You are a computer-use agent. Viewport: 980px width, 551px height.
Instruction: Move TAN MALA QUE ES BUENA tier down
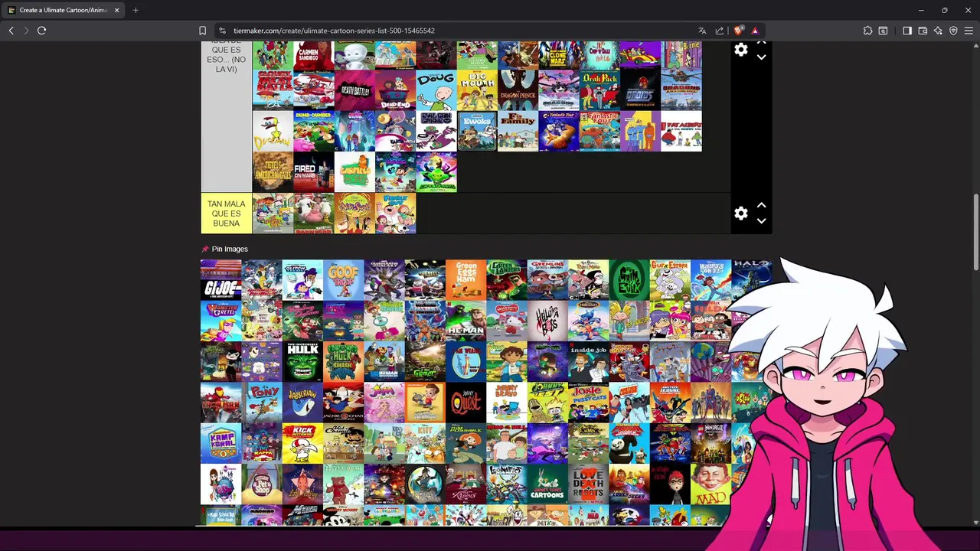[761, 221]
